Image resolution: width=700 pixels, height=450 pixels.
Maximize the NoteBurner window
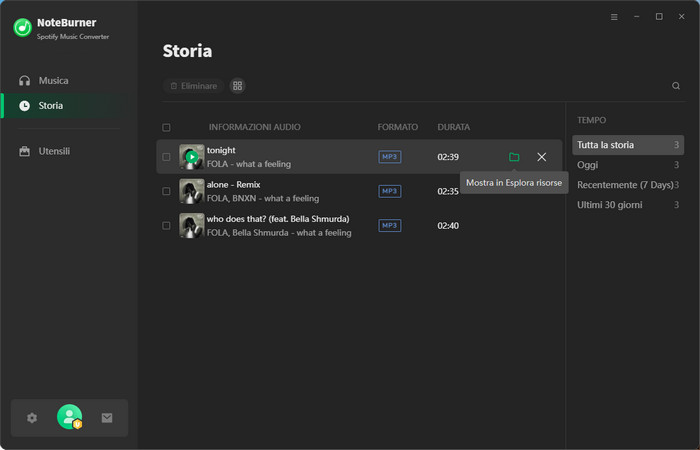point(659,17)
